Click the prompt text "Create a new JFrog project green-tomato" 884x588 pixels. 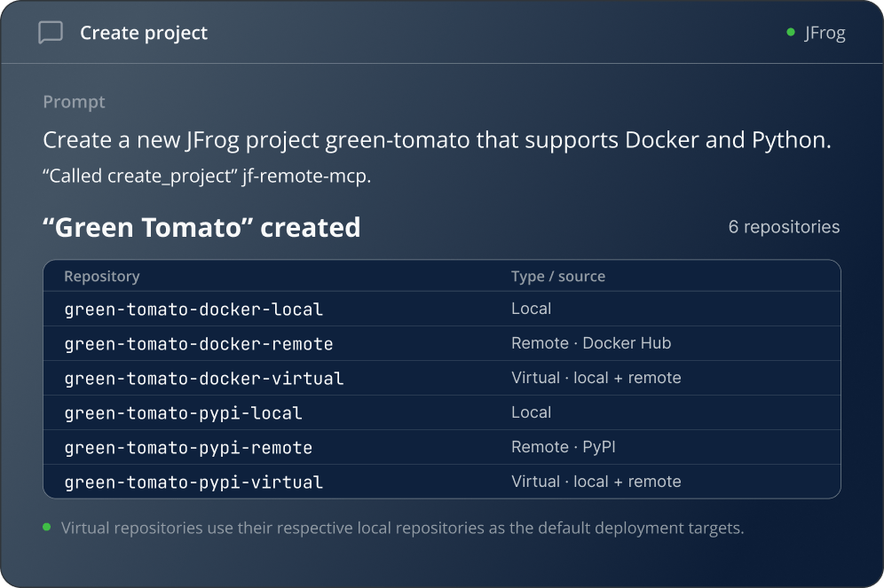tap(257, 139)
